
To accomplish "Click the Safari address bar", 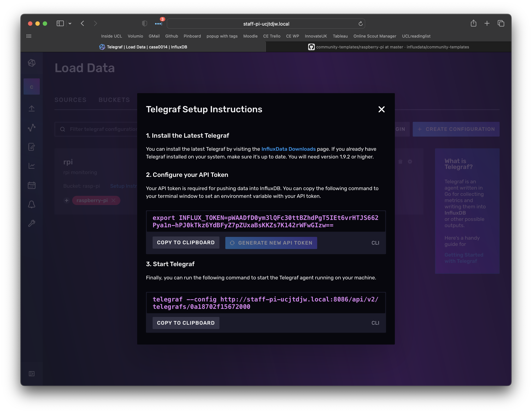I will click(x=266, y=24).
